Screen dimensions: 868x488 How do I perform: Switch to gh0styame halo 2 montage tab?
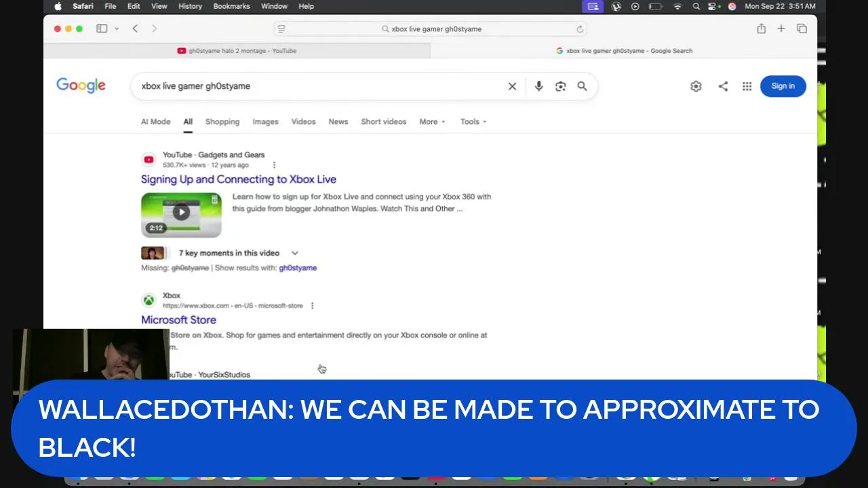pos(237,51)
